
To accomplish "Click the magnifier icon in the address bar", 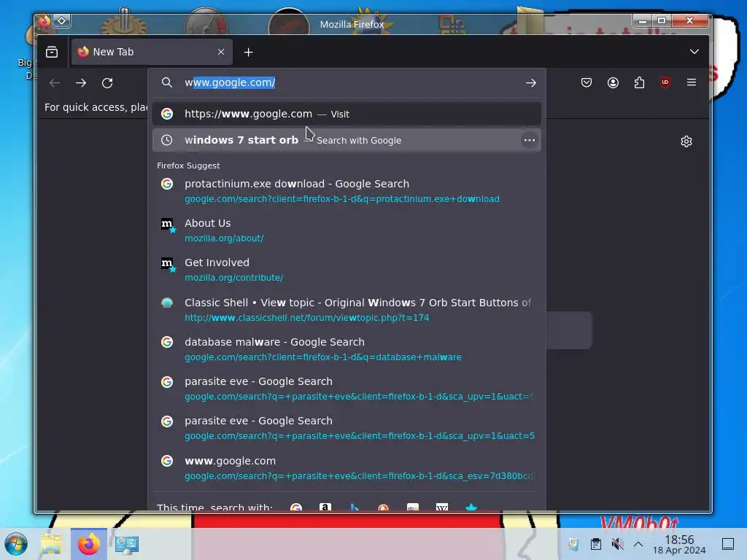I will pos(167,82).
